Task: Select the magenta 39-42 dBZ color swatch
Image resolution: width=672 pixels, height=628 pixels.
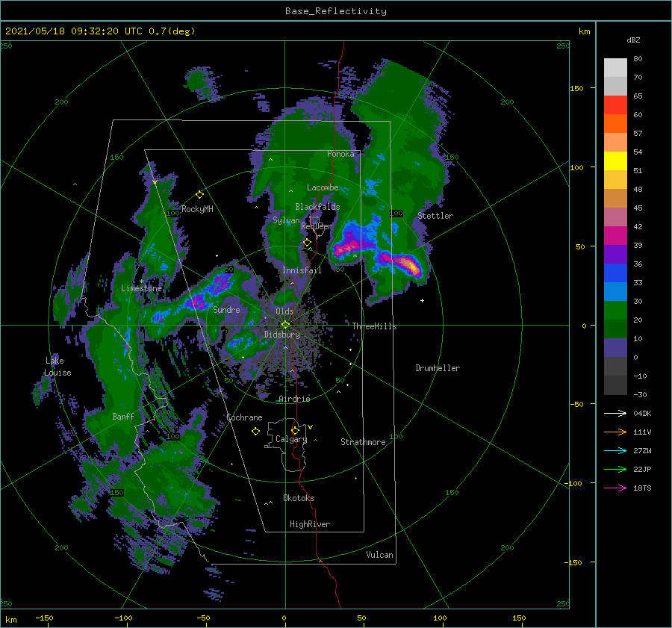Action: 615,236
